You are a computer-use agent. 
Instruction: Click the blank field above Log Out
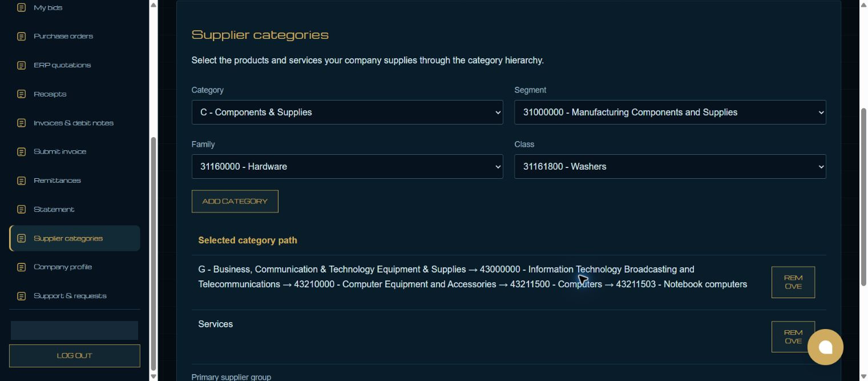(74, 330)
